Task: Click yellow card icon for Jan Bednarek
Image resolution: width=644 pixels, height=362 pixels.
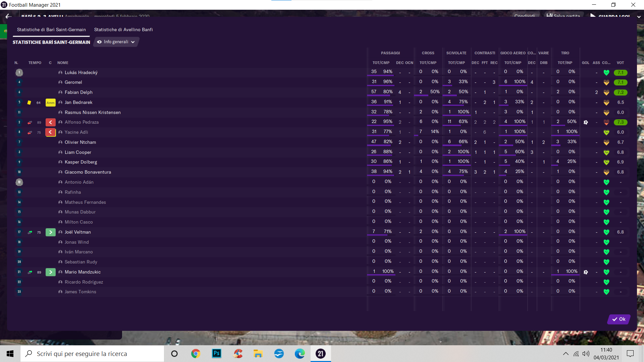Action: click(x=29, y=103)
